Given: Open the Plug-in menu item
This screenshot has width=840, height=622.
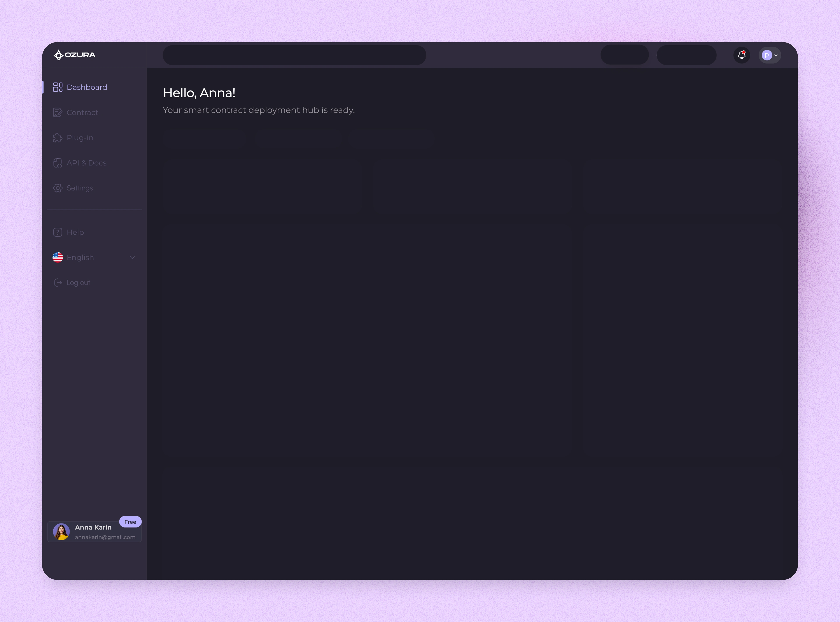Looking at the screenshot, I should [80, 138].
